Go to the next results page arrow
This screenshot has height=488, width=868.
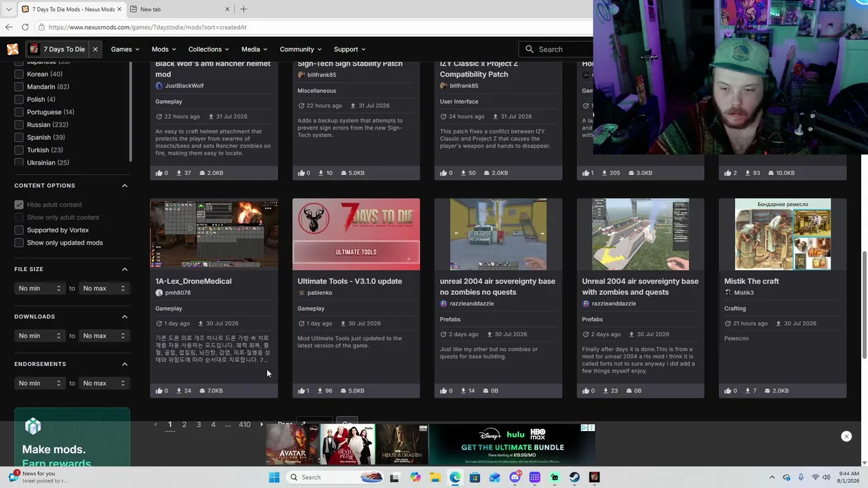(262, 425)
